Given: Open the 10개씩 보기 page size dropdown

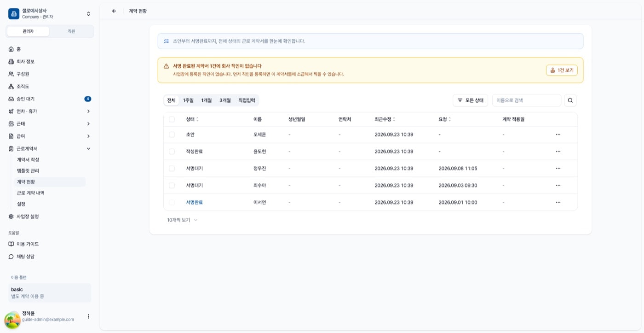Looking at the screenshot, I should (182, 220).
